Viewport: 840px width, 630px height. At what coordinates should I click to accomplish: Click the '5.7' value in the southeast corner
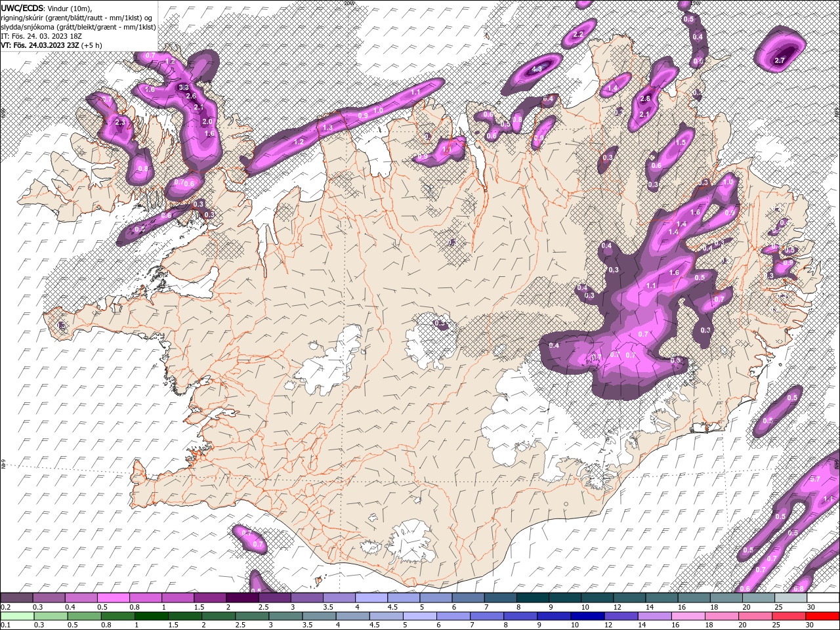click(815, 480)
